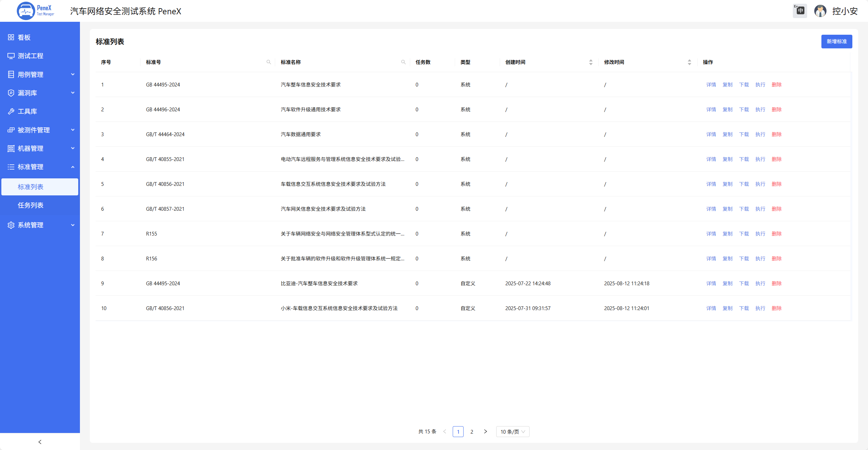Click search icon in 标准号 column
868x450 pixels.
pyautogui.click(x=269, y=62)
